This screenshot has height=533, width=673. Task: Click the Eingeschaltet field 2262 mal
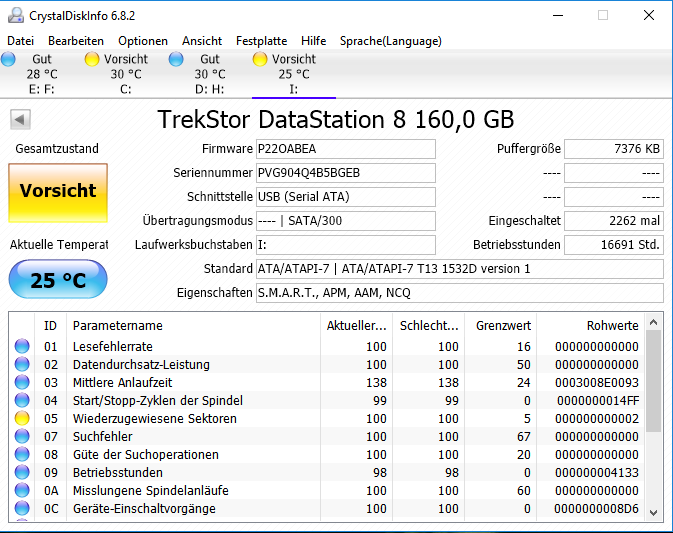click(614, 221)
